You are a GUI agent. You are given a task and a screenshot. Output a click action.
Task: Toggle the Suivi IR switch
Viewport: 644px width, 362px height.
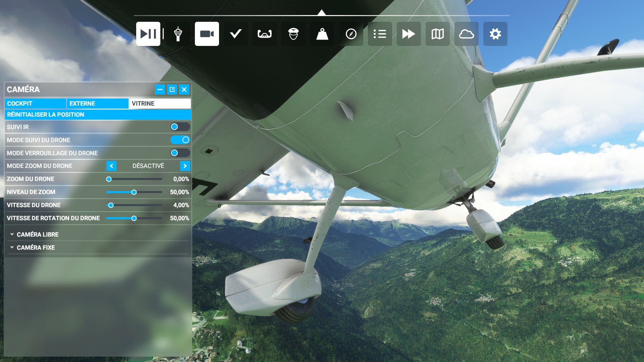[x=180, y=127]
